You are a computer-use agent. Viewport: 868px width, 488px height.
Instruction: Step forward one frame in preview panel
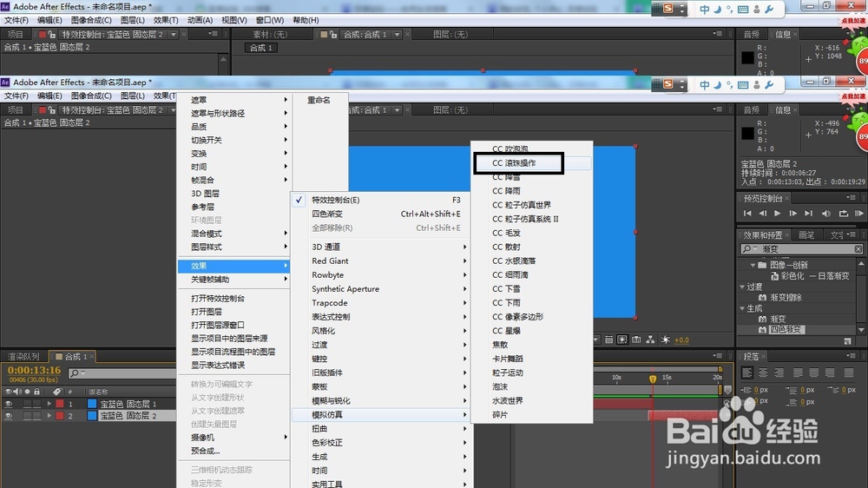tap(792, 214)
